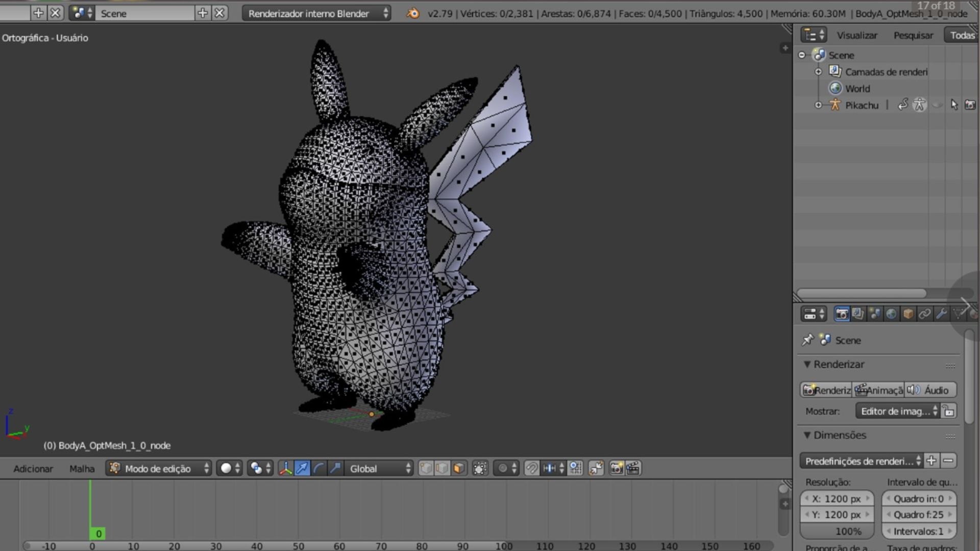Delete the current scene with X button
Screen dimensions: 980x551
219,13
